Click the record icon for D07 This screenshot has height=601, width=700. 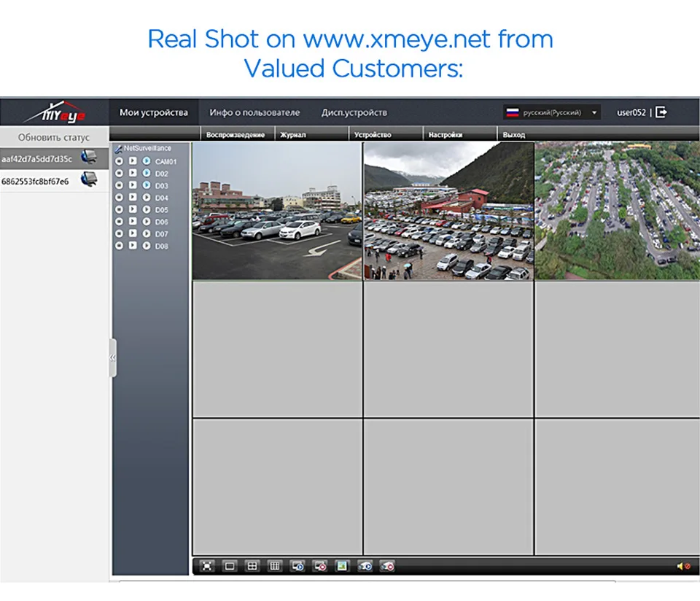pyautogui.click(x=119, y=233)
